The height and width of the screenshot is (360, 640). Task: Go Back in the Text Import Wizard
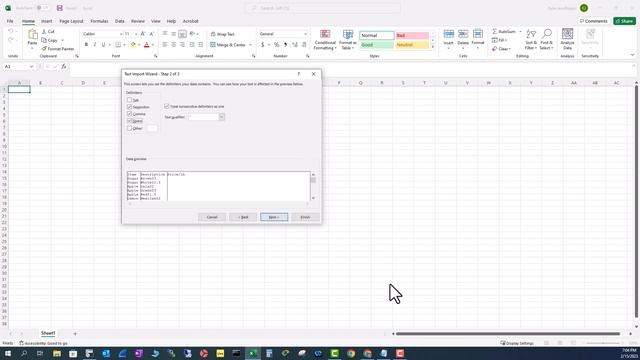pos(243,217)
